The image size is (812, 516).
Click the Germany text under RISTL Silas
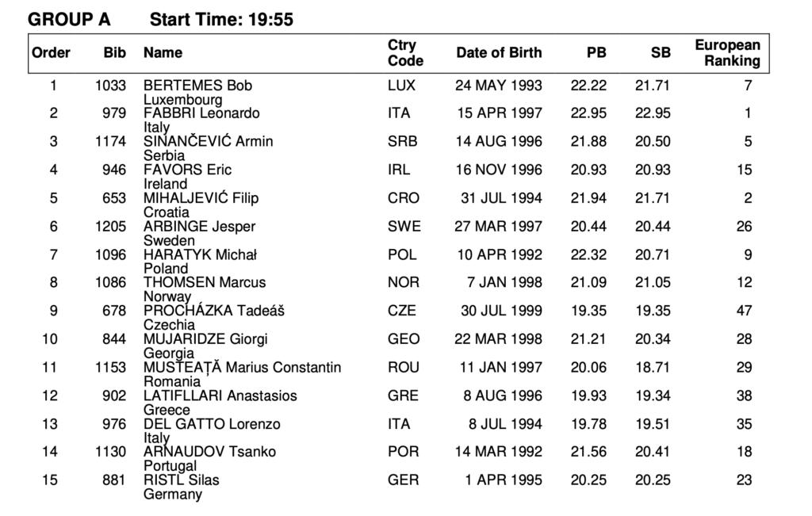172,495
